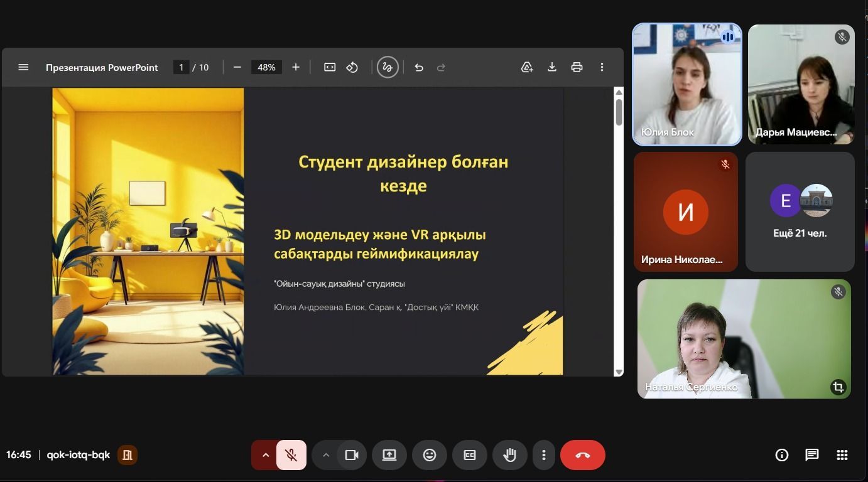Open the meeting chat panel

[x=812, y=455]
